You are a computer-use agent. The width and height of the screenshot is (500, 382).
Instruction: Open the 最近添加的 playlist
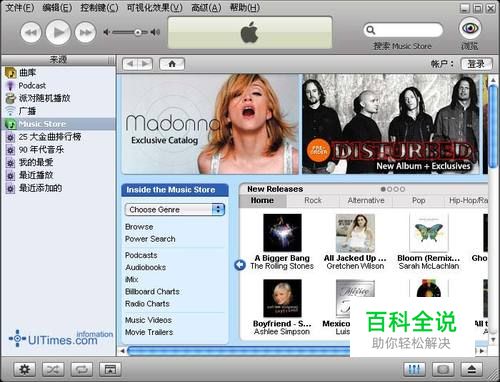point(58,188)
